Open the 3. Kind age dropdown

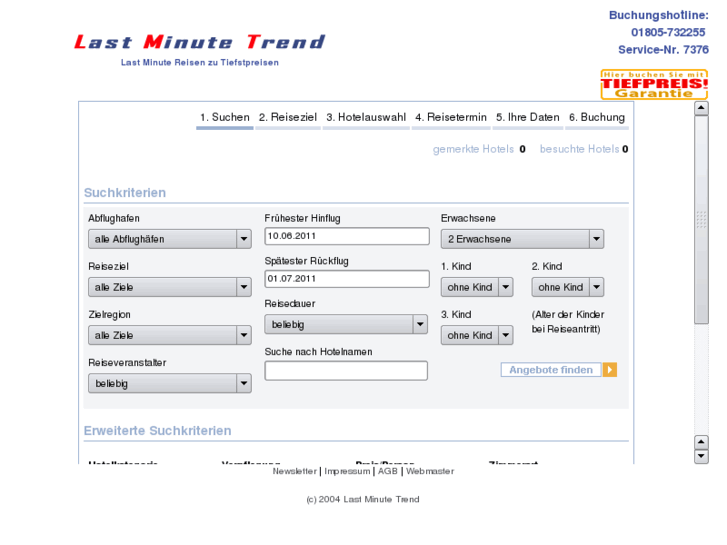tap(477, 335)
